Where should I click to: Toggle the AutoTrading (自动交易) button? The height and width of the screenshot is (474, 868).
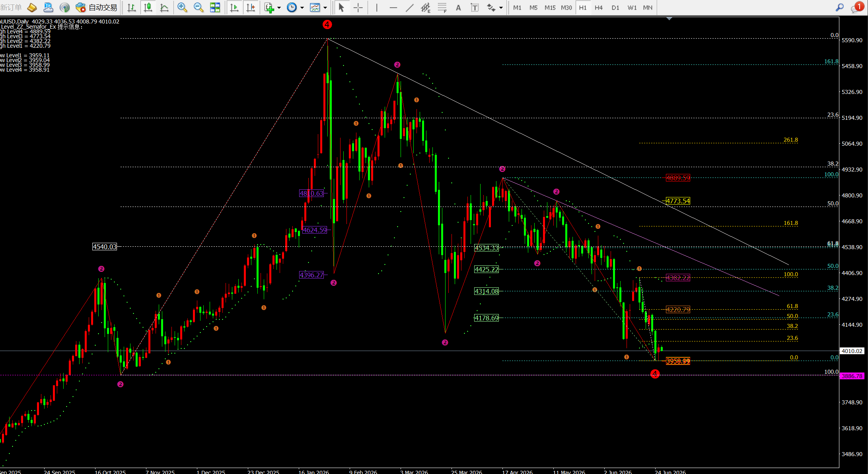click(97, 7)
